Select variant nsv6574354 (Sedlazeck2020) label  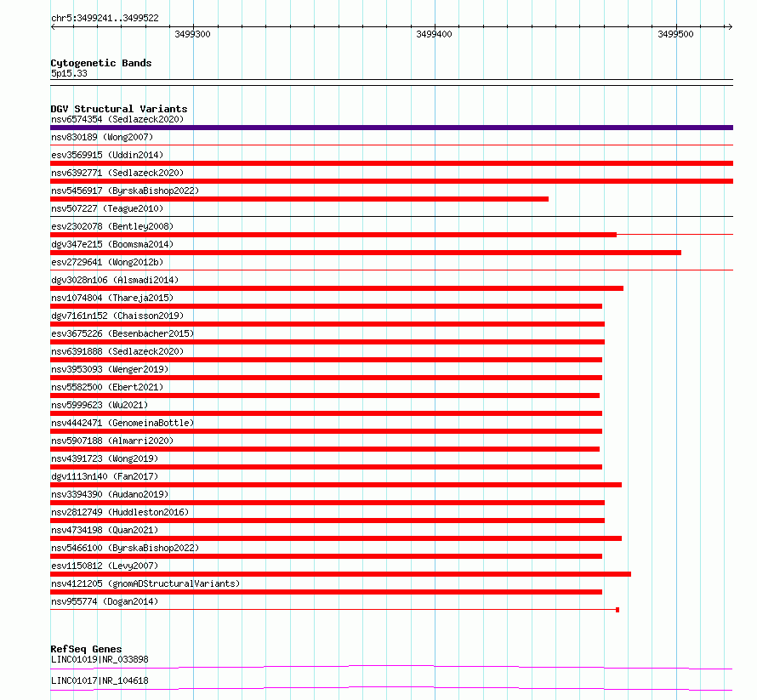click(x=117, y=119)
